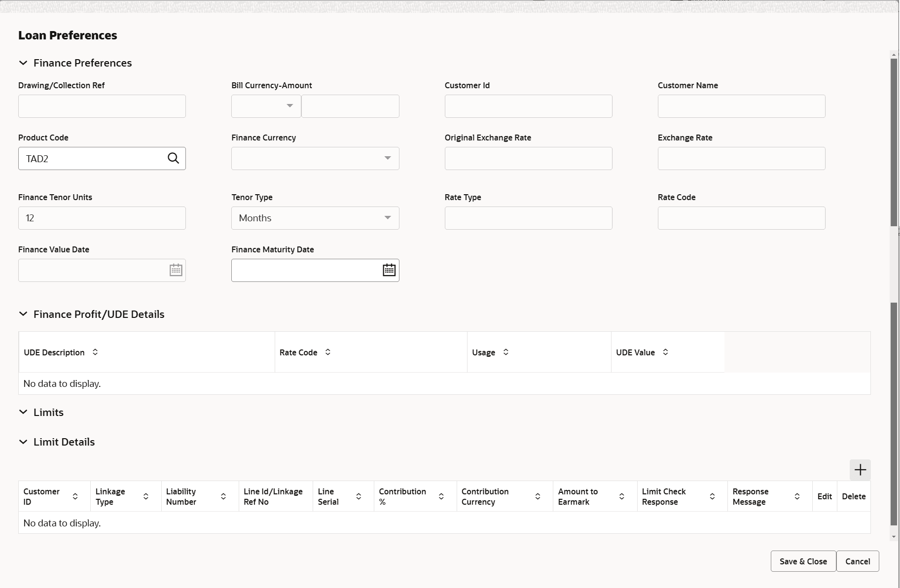Click the vertical scrollbar thumb
This screenshot has height=588, width=900.
[x=894, y=143]
